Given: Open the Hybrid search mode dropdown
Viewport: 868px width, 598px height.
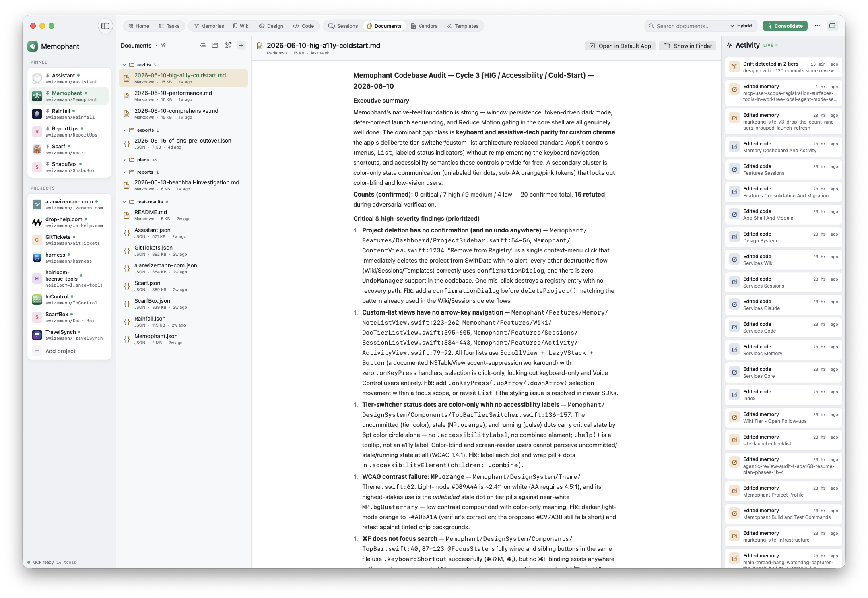Looking at the screenshot, I should 740,26.
